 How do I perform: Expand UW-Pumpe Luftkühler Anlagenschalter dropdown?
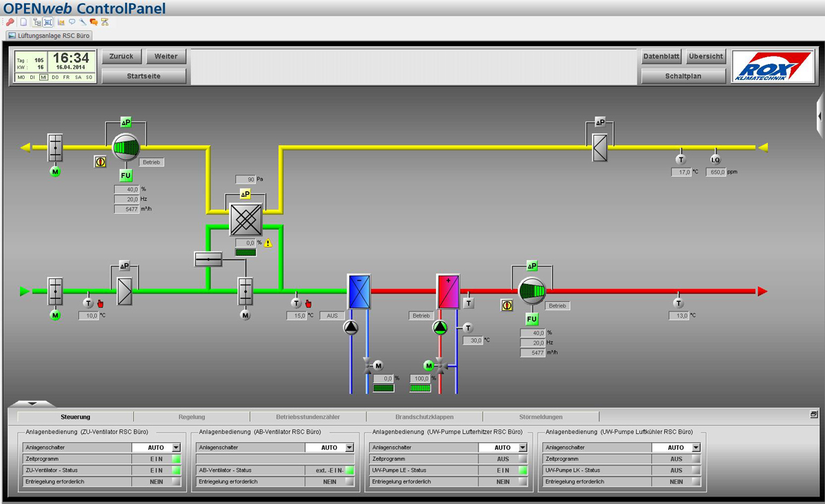click(696, 447)
